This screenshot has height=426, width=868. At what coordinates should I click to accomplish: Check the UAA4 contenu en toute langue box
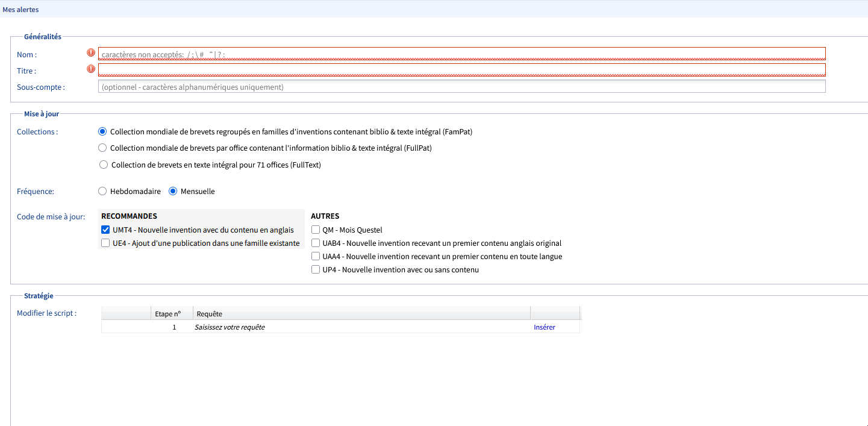316,256
